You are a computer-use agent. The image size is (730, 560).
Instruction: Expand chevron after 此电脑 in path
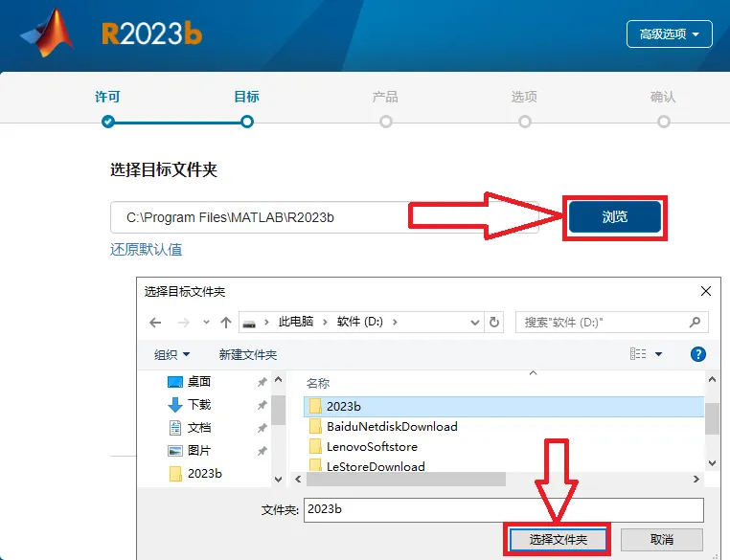point(325,322)
